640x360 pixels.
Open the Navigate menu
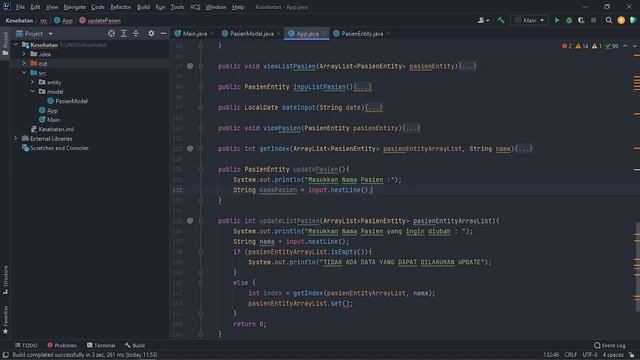pos(75,7)
